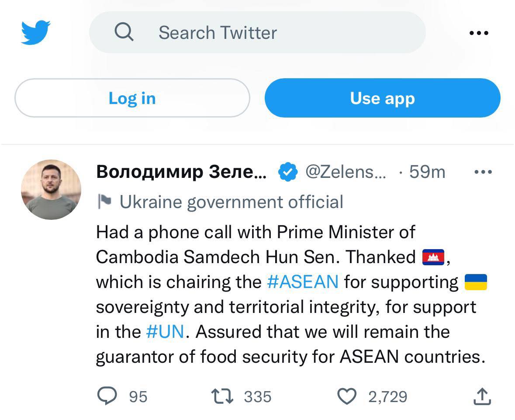Viewport: 515px width, 420px height.
Task: Click the Twitter bird logo
Action: click(x=36, y=32)
